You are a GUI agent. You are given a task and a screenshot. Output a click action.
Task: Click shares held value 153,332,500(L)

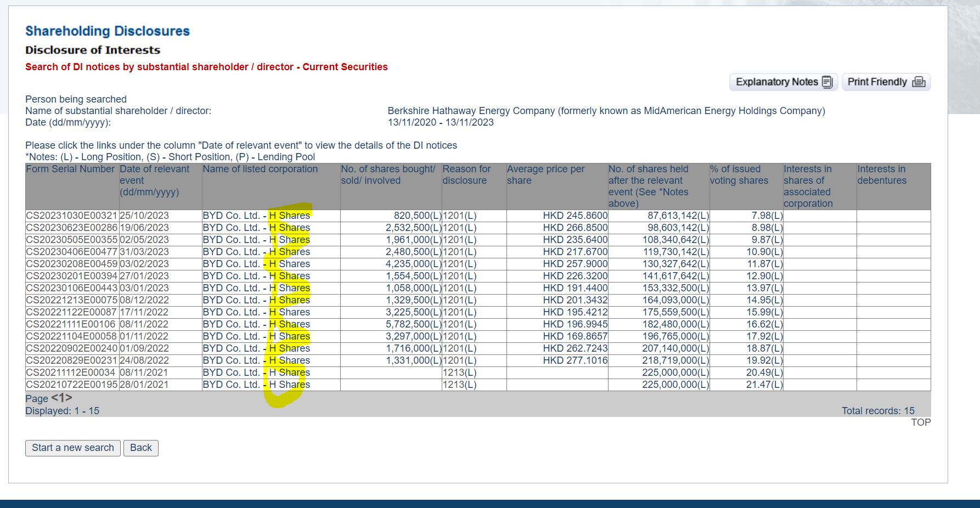pyautogui.click(x=676, y=288)
